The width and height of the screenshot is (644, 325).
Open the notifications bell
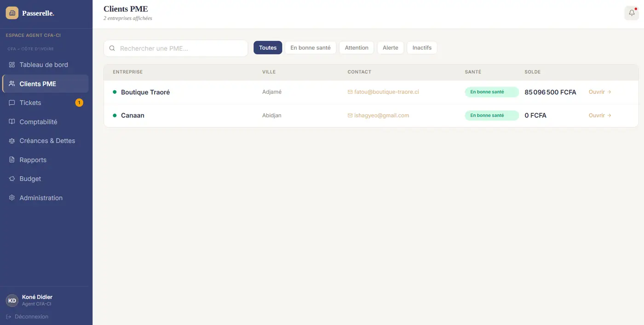point(632,13)
